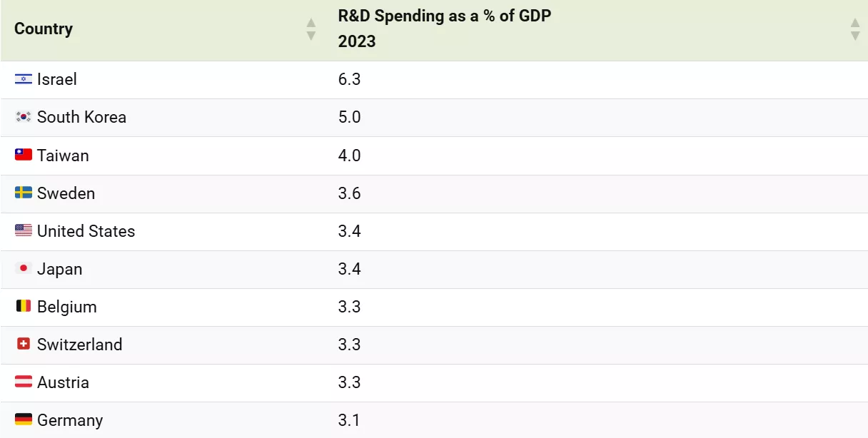
Task: Sort countries ascending with the up arrow
Action: tap(311, 24)
